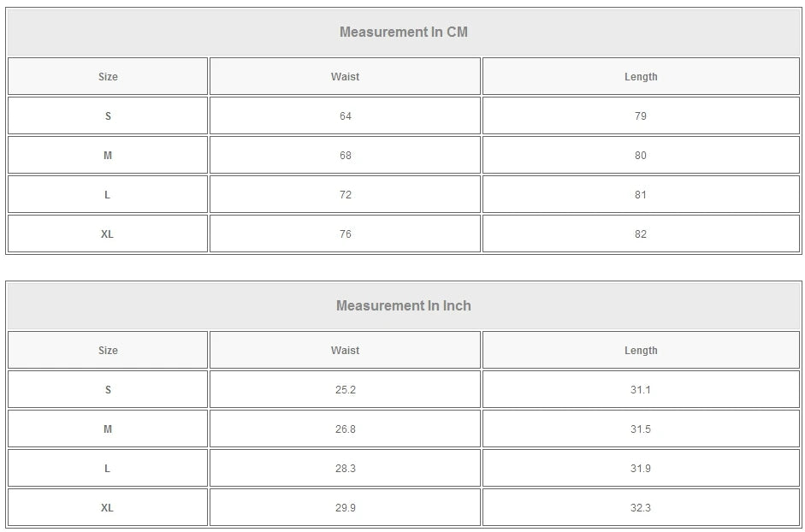Click the waist value 64 cell
805x532 pixels.
[x=345, y=116]
